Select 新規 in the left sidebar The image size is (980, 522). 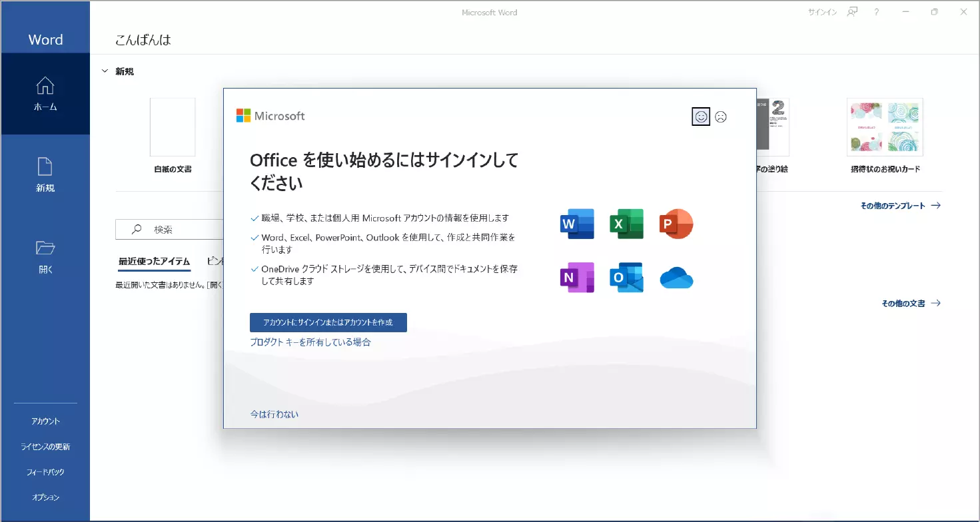coord(45,175)
